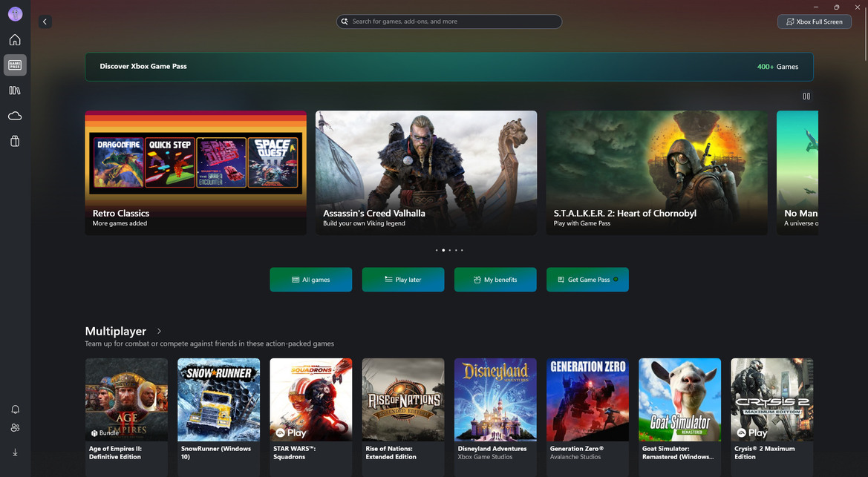Screen dimensions: 868x477
Task: Click the search games input field
Action: [449, 22]
